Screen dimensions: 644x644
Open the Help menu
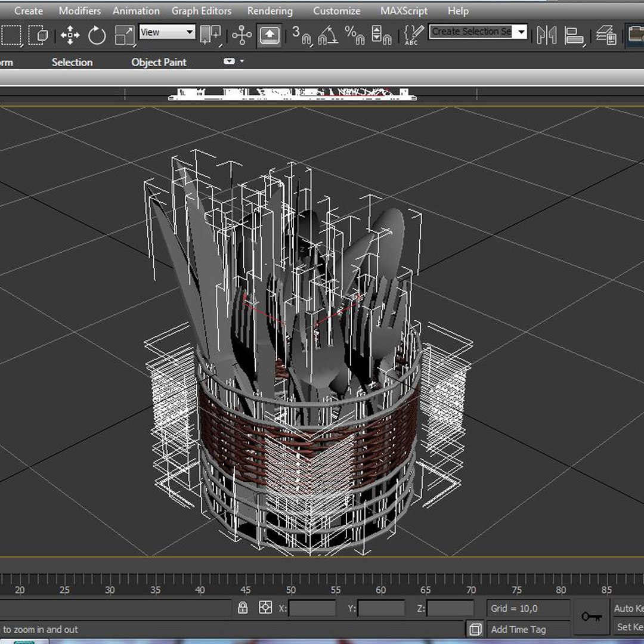458,11
